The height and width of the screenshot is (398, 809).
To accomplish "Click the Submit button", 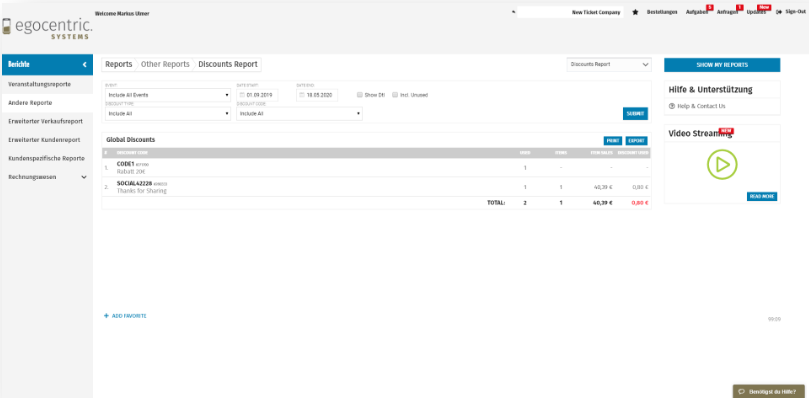I will (635, 114).
